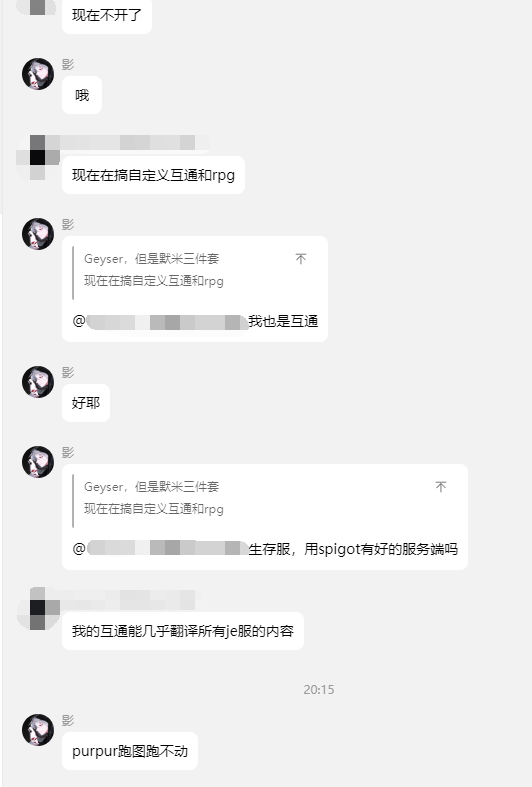Jump to quoted message via arrow in spigot reply

click(441, 486)
